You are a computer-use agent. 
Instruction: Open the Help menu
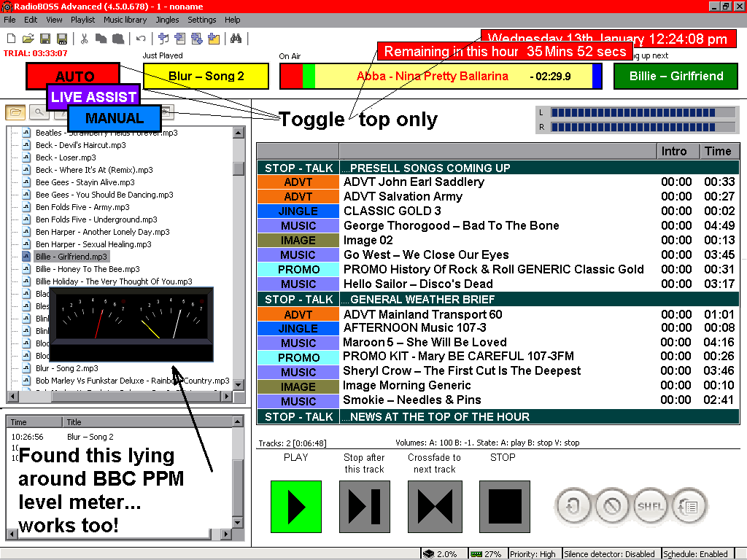(x=233, y=20)
